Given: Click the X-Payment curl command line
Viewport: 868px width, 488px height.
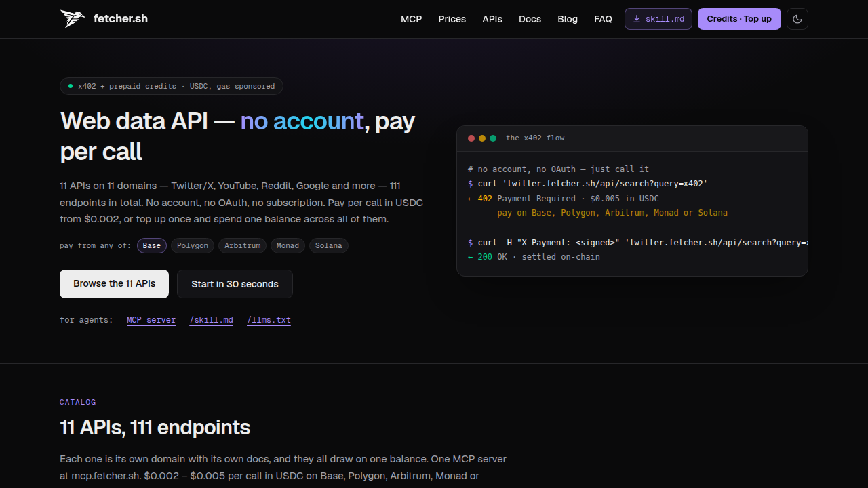Looking at the screenshot, I should (x=637, y=242).
